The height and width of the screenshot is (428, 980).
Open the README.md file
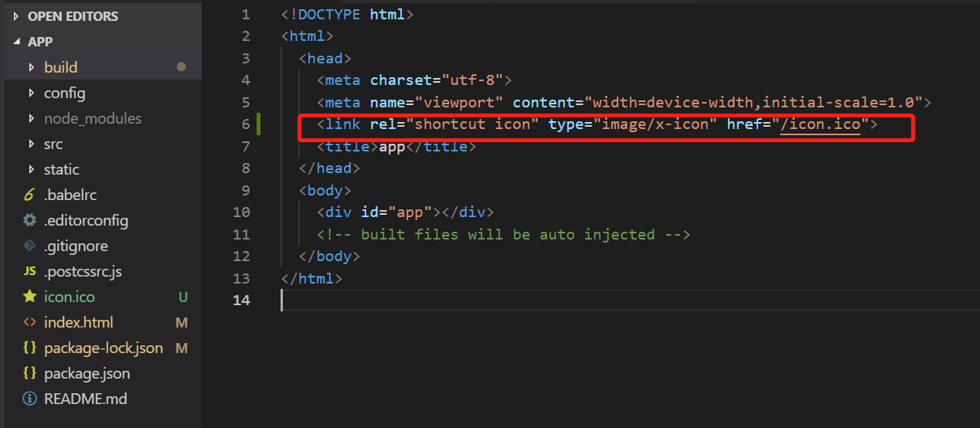coord(85,399)
